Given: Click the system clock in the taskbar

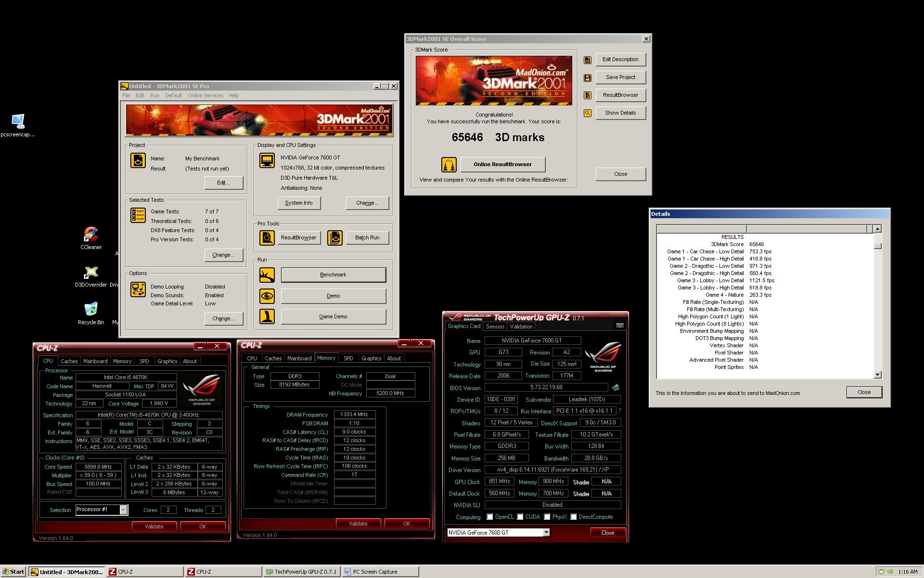Looking at the screenshot, I should point(908,572).
